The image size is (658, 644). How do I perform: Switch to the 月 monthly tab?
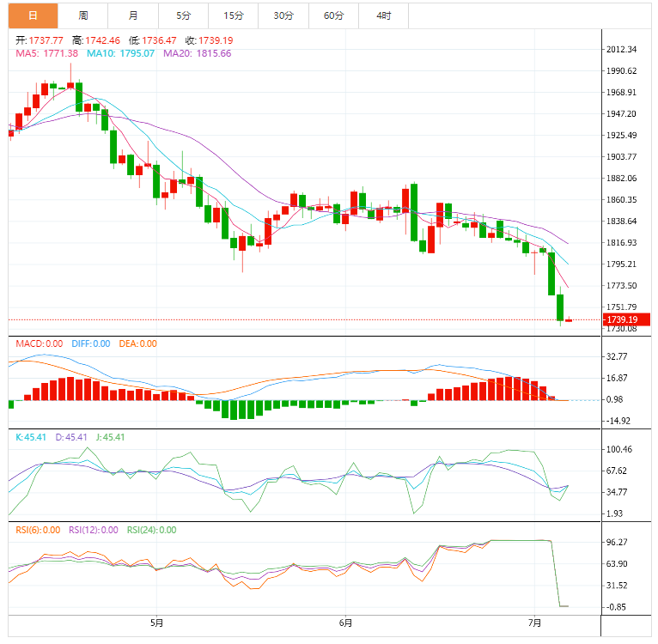[x=133, y=16]
